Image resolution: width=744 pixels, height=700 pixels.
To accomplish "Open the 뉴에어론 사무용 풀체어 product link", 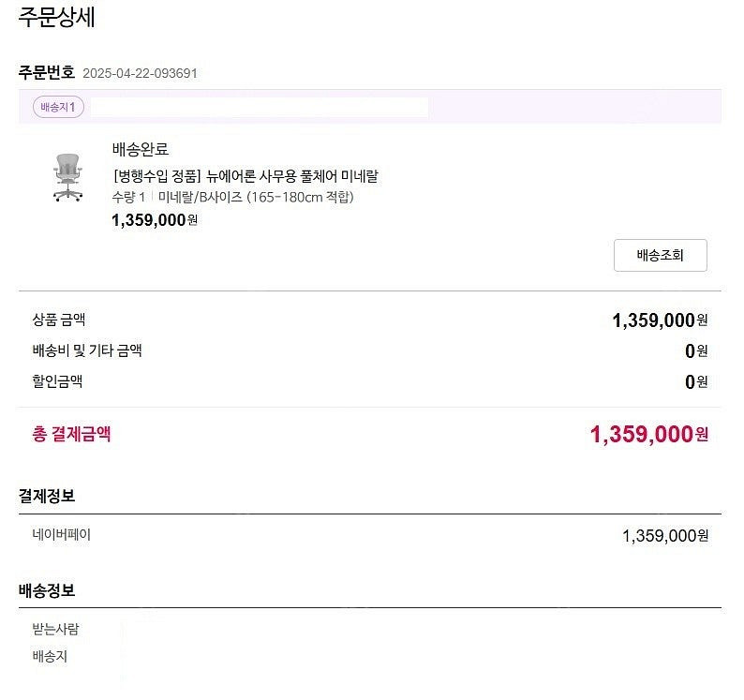I will 245,175.
